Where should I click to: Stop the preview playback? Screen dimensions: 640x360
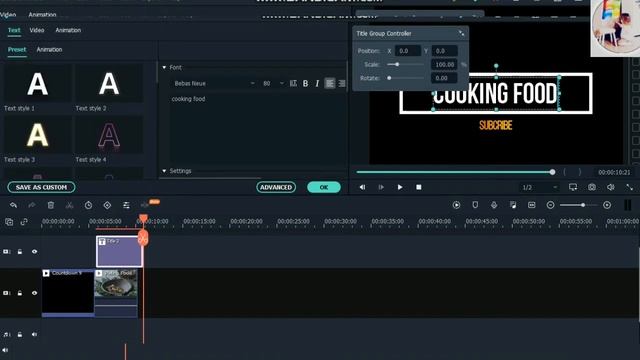click(x=419, y=187)
